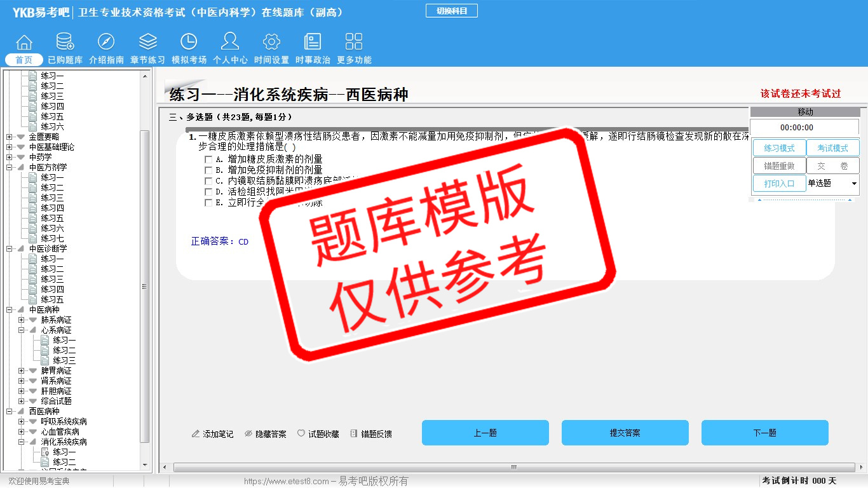Viewport: 868px width, 488px height.
Task: Expand the 脾胃病证 tree node
Action: (22, 370)
